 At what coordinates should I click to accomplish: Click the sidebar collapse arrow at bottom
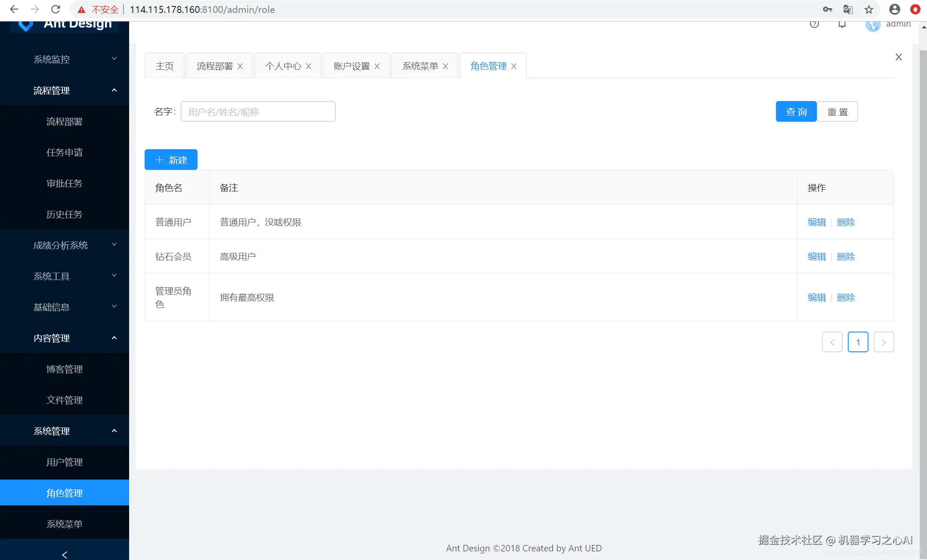tap(65, 554)
